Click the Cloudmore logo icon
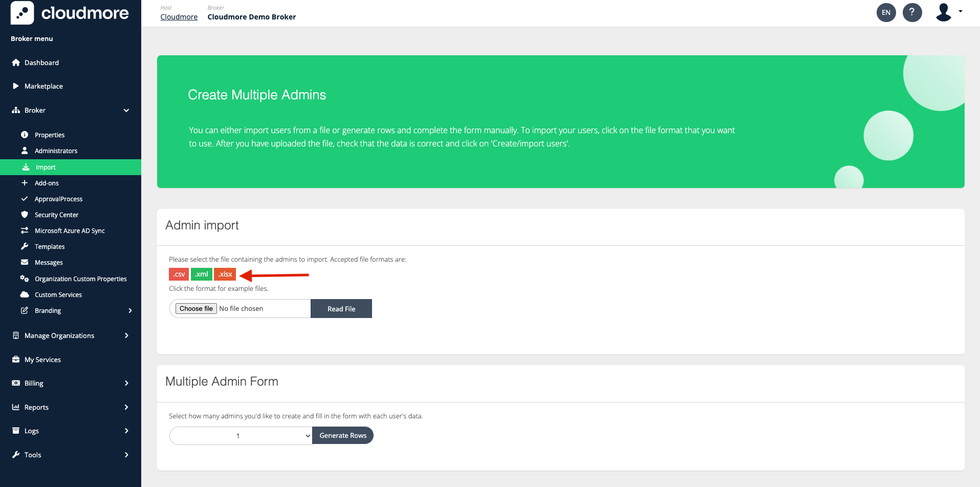This screenshot has height=487, width=980. 22,13
